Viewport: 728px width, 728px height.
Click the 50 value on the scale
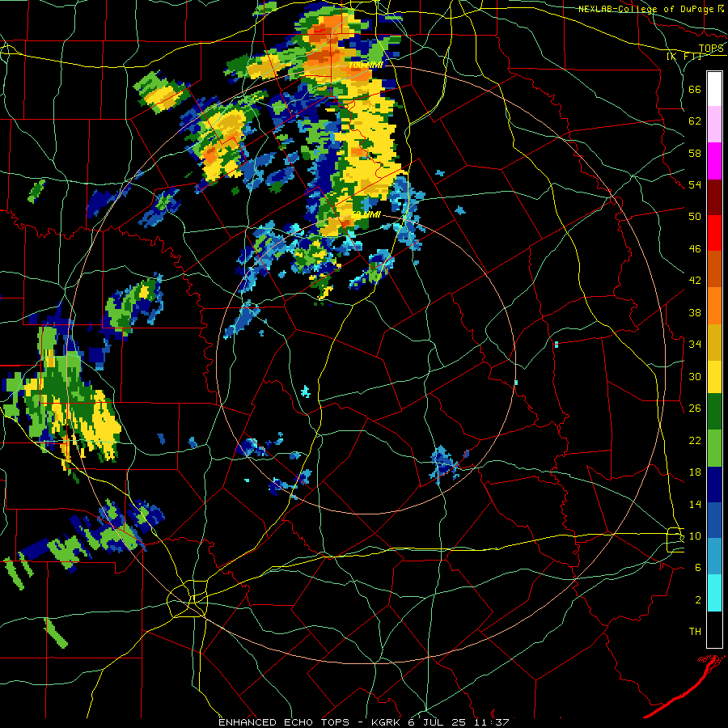click(x=695, y=217)
